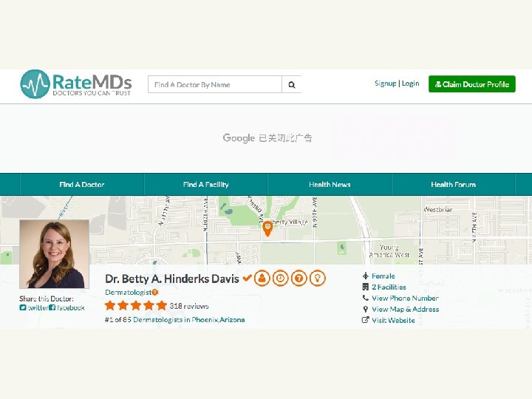
Task: Click Claim Doctor Profile button
Action: [x=472, y=84]
